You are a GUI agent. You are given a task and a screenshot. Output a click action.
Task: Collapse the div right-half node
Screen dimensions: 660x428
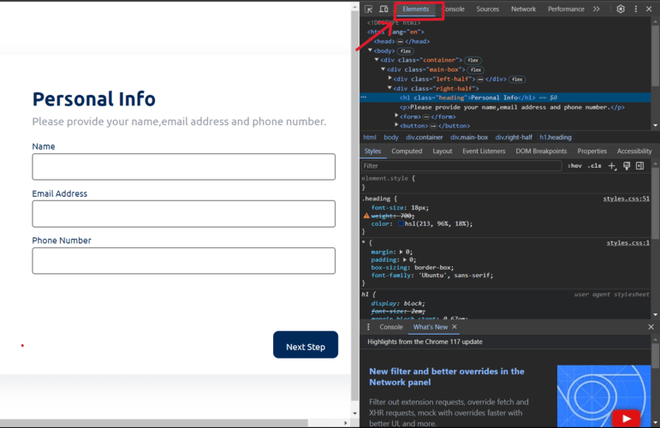pyautogui.click(x=389, y=88)
